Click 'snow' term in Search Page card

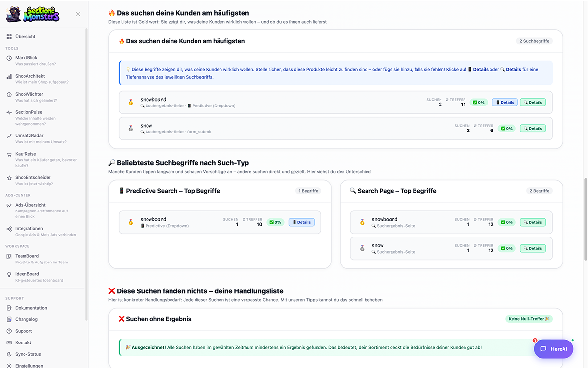[377, 245]
